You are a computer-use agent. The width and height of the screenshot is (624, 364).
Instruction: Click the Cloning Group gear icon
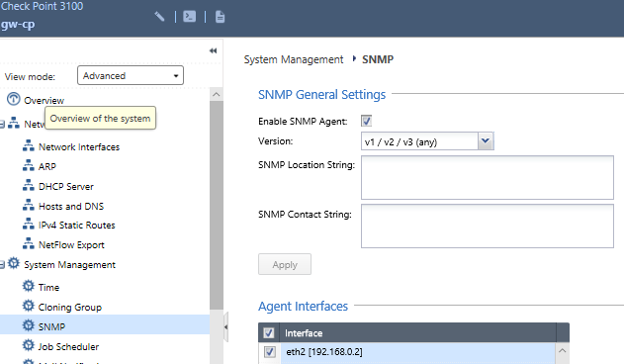(29, 306)
